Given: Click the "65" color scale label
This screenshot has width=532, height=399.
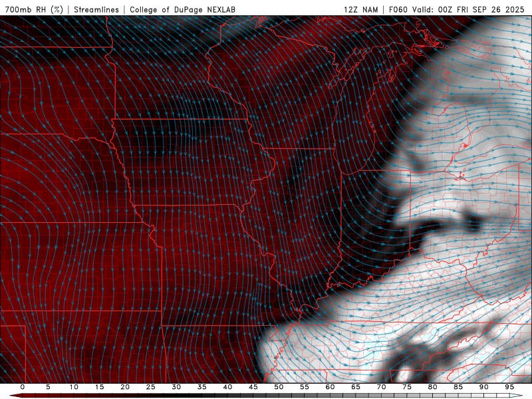Looking at the screenshot, I should tap(356, 387).
